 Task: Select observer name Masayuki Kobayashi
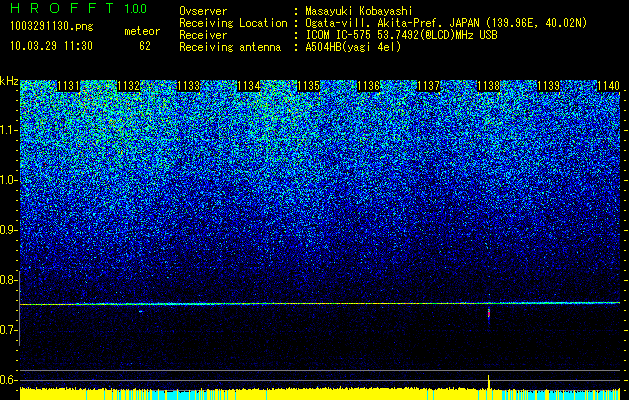(359, 11)
